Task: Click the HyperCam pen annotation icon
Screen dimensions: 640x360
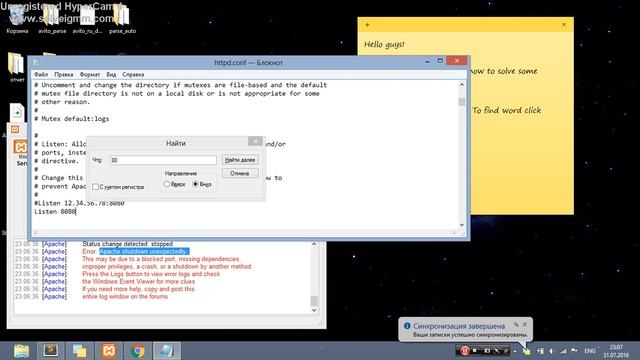Action: tap(497, 351)
